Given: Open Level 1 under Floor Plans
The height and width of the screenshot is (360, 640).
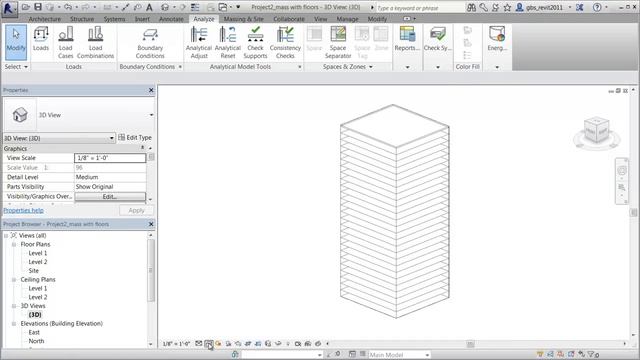Looking at the screenshot, I should click(38, 253).
